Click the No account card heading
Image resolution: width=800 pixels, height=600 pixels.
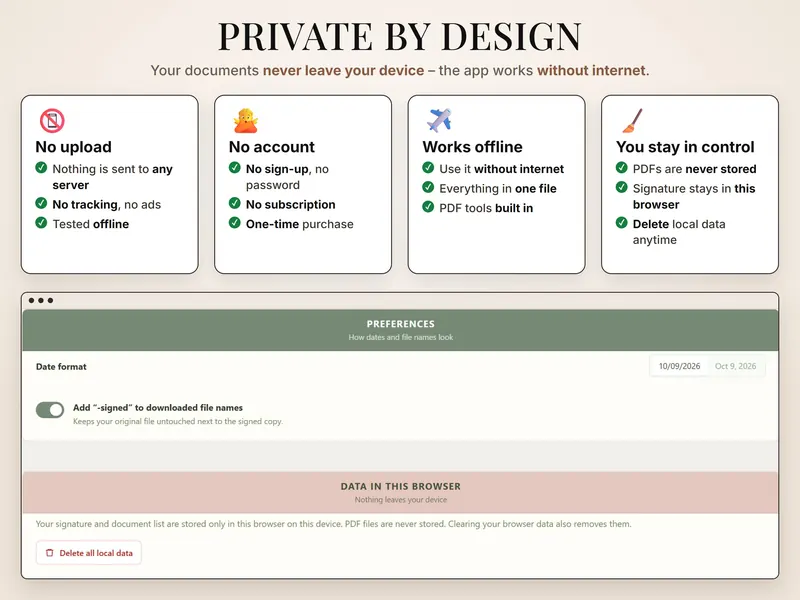(x=271, y=147)
